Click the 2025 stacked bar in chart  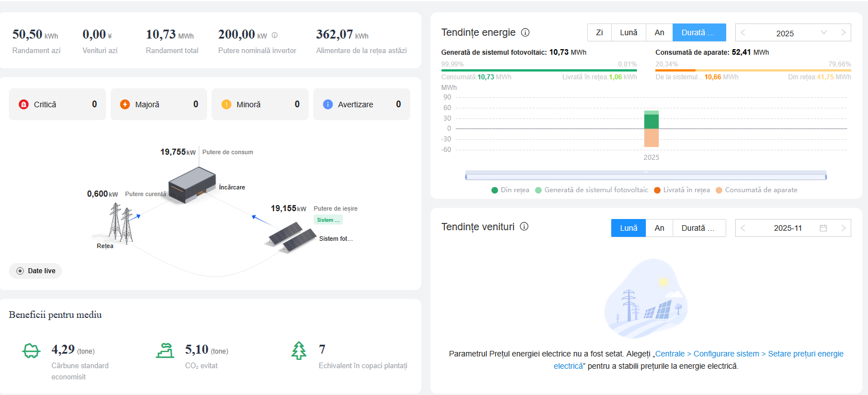click(x=651, y=129)
